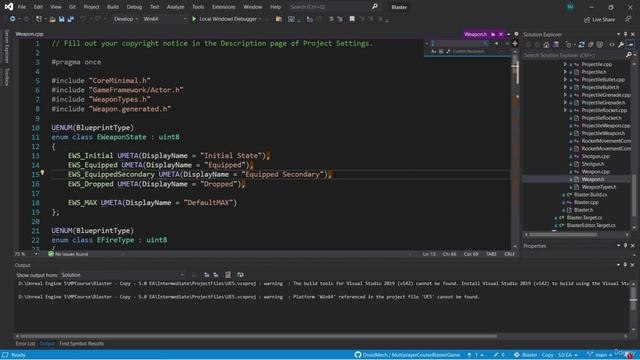Viewport: 640px width, 360px height.
Task: Click the Navigate Backward toolbar icon
Action: tap(13, 19)
